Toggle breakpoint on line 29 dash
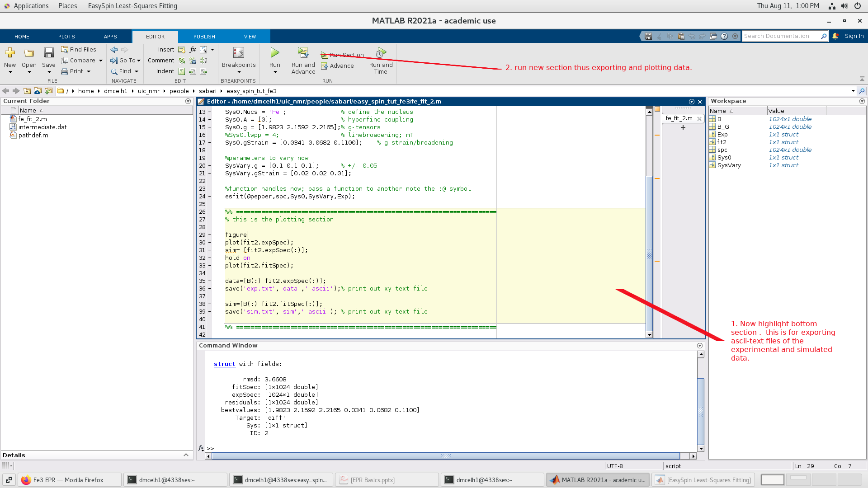 209,235
